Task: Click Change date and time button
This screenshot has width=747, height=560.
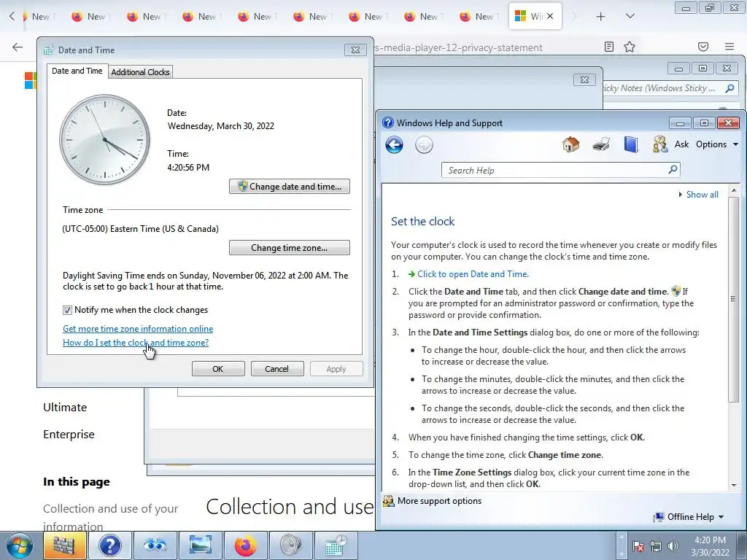Action: (289, 186)
